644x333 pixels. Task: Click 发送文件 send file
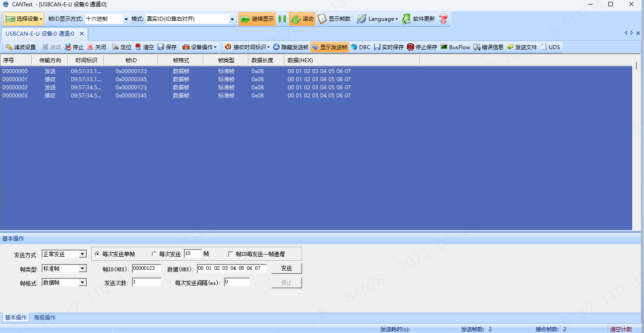[x=522, y=47]
